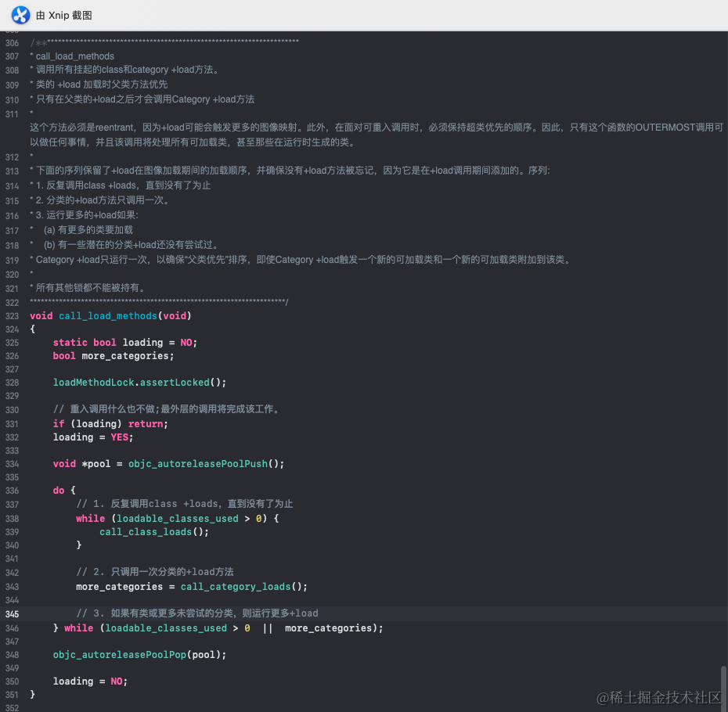Click comment '(a) 有更多的类要加载'
The image size is (728, 712).
(x=88, y=230)
